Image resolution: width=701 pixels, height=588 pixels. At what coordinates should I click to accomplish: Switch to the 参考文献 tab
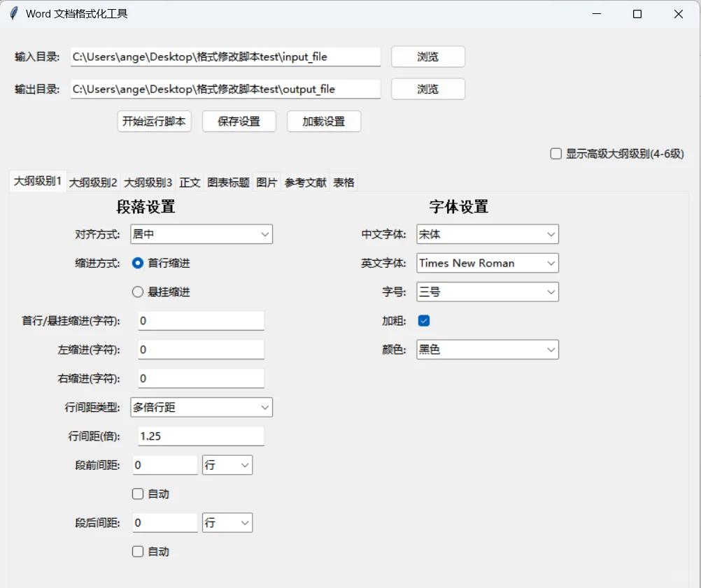tap(305, 182)
